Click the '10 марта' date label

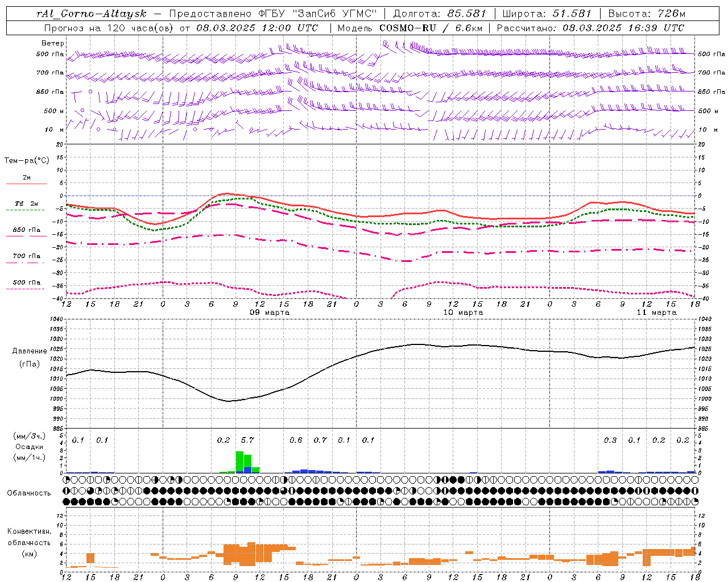click(463, 313)
